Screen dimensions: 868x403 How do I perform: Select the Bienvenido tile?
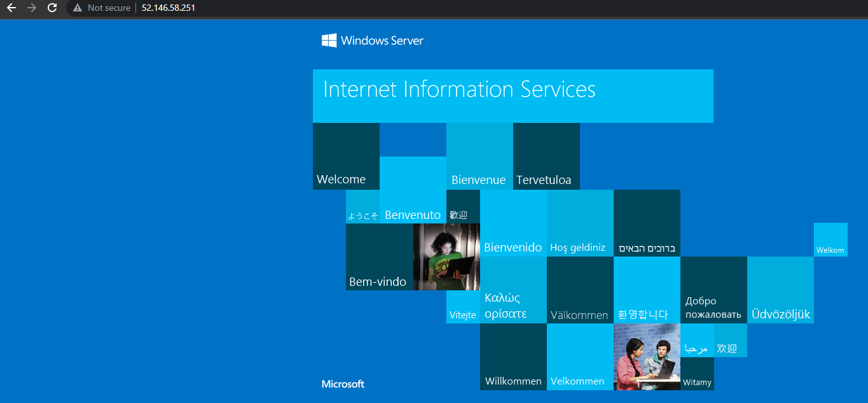(x=513, y=223)
